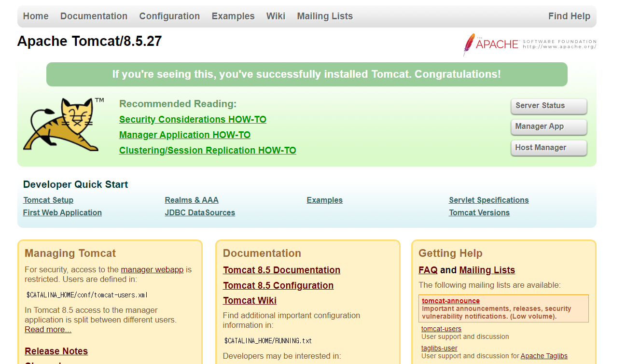
Task: Open Mailing Lists in the top navigation
Action: pos(325,16)
